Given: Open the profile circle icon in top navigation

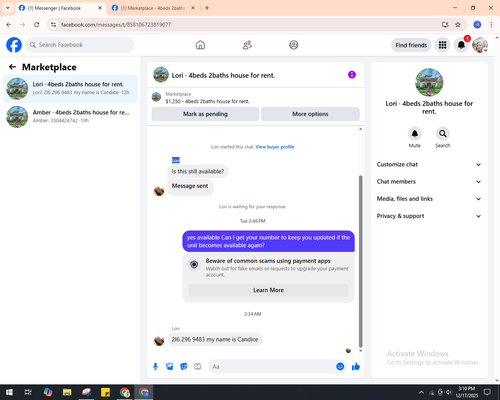Looking at the screenshot, I should (x=294, y=45).
